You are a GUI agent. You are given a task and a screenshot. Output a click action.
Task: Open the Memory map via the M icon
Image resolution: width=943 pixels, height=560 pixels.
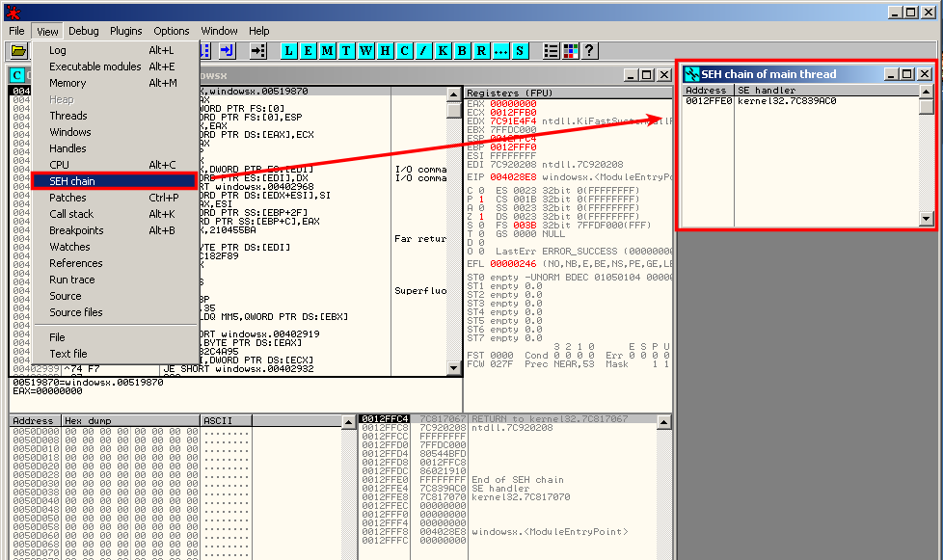tap(329, 50)
